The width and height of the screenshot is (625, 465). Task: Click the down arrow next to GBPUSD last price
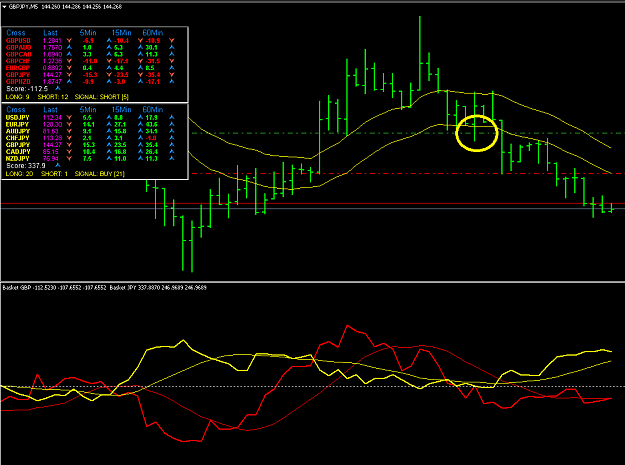pos(69,41)
